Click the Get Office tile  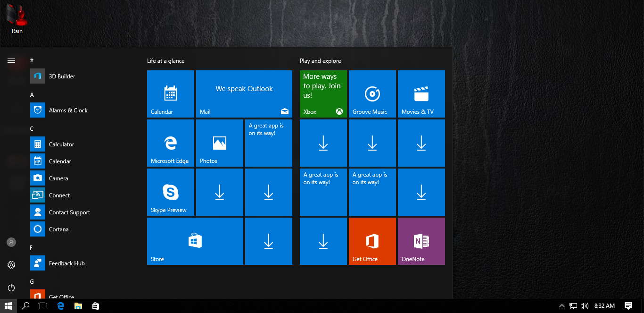click(372, 241)
